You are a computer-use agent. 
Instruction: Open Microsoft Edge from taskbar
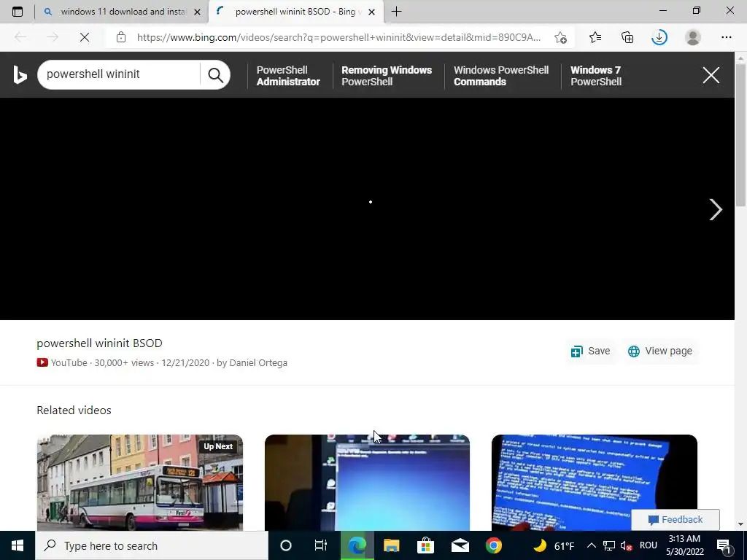(x=357, y=545)
